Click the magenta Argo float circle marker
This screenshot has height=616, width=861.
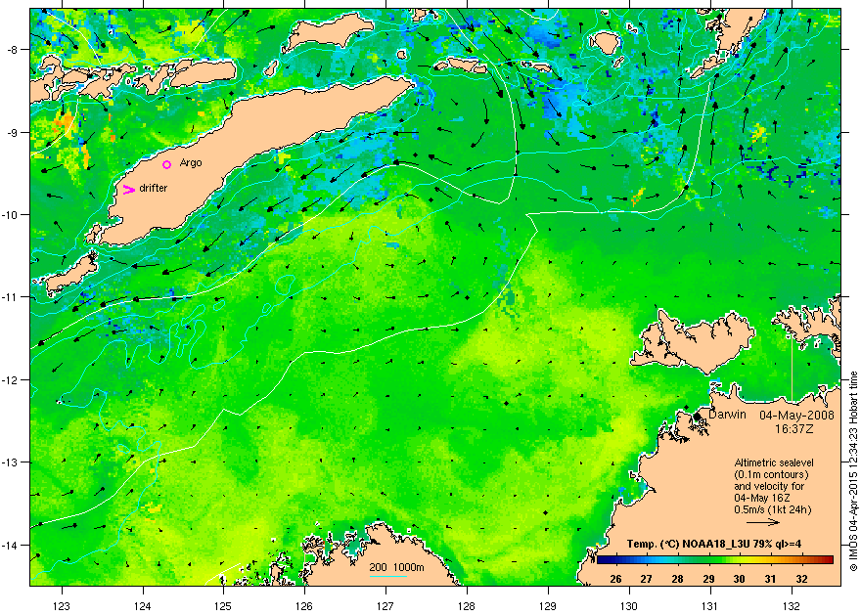pyautogui.click(x=167, y=164)
